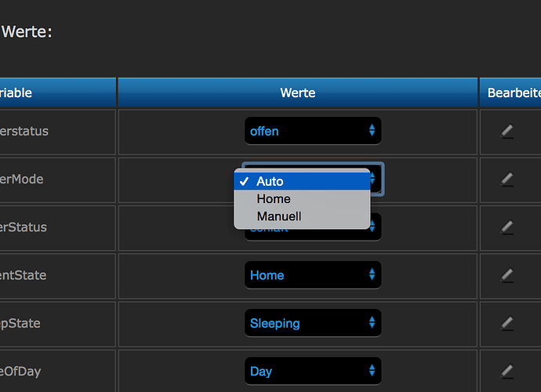Click the pencil edit icon in the erMode row
Viewport: 541px width, 392px height.
(507, 180)
